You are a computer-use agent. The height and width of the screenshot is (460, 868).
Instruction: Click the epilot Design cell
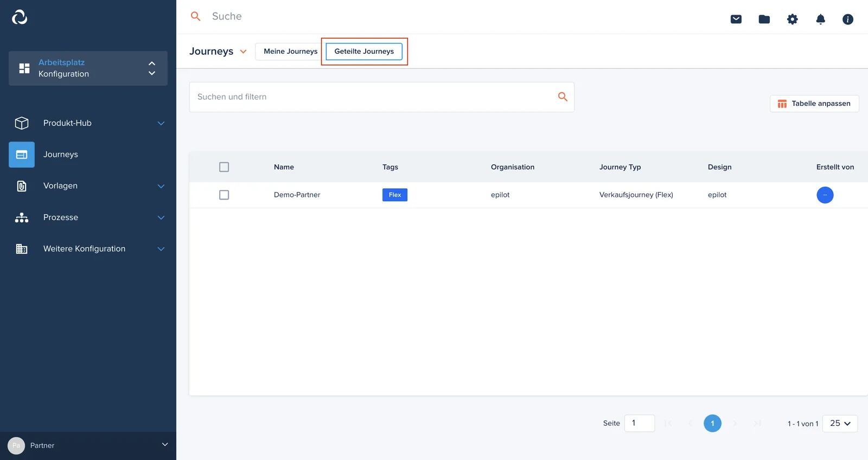pyautogui.click(x=717, y=195)
